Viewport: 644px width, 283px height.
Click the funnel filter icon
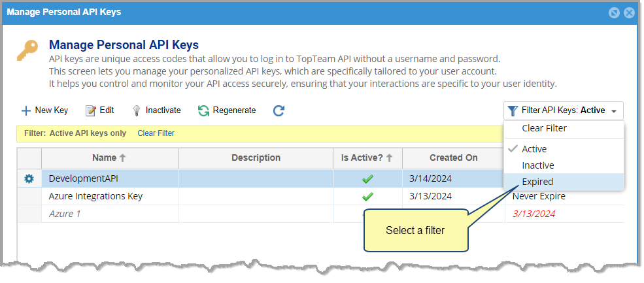[512, 111]
